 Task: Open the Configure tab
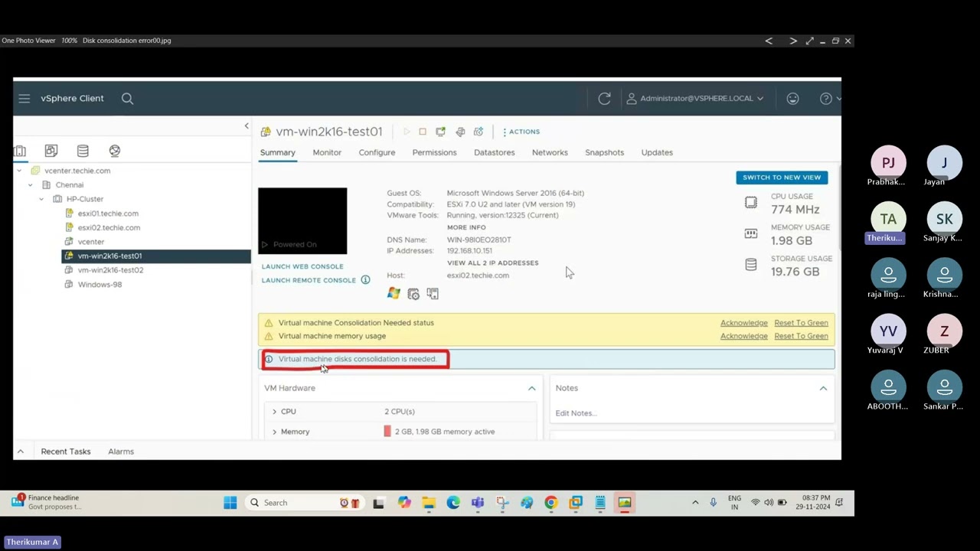[x=377, y=152]
